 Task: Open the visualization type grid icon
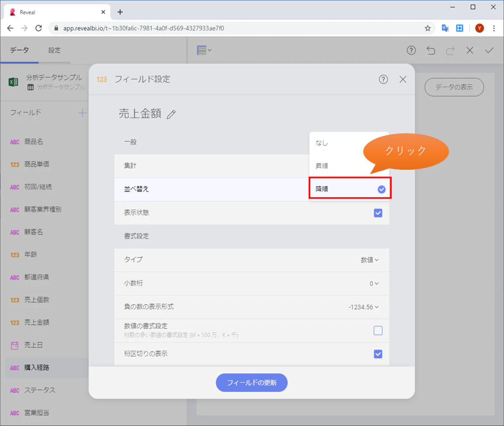[x=204, y=51]
